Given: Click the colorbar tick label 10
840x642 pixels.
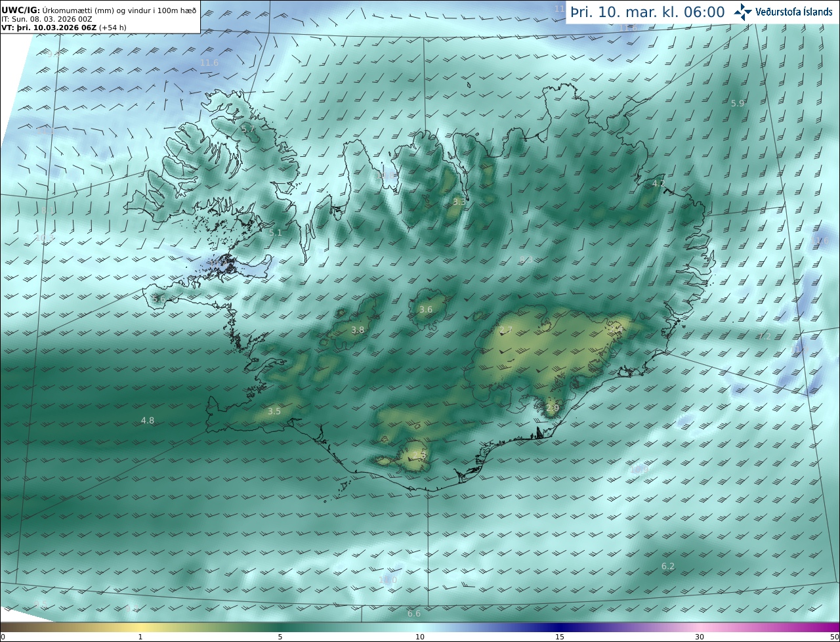Looking at the screenshot, I should [420, 637].
